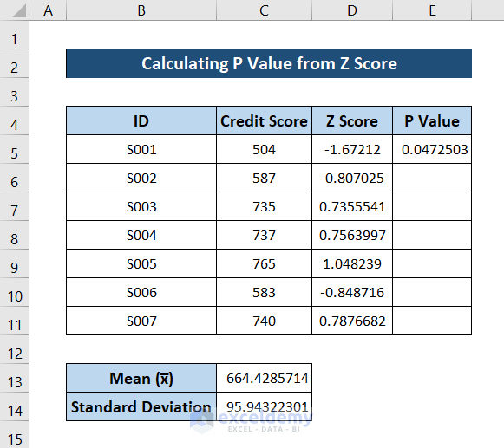Click the Select All corner triangle
504x448 pixels.
pyautogui.click(x=18, y=11)
